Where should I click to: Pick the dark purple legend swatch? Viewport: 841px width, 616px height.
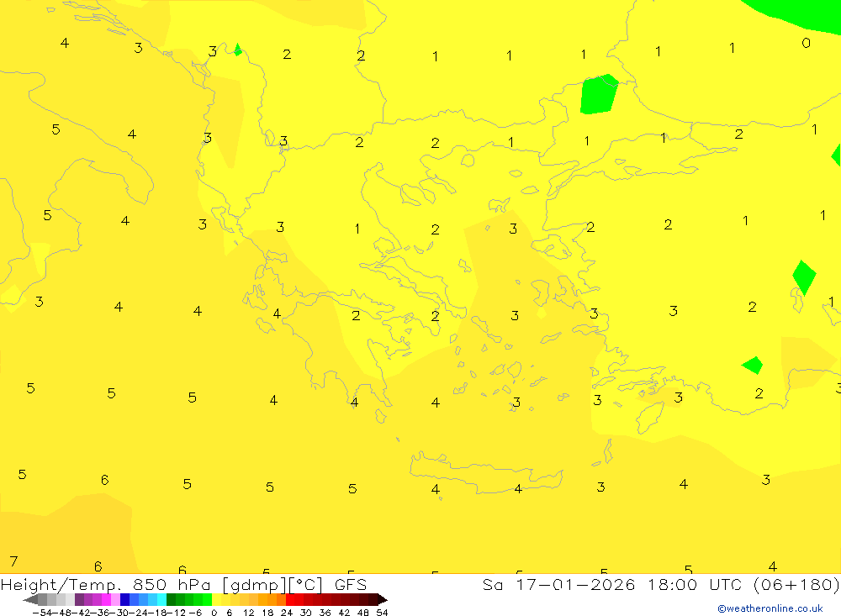pos(79,599)
